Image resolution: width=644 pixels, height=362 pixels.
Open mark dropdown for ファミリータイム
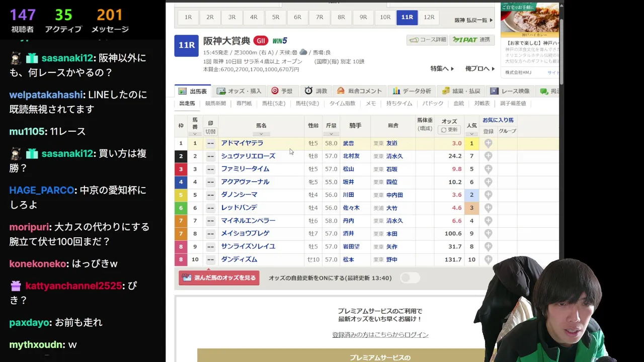click(210, 169)
